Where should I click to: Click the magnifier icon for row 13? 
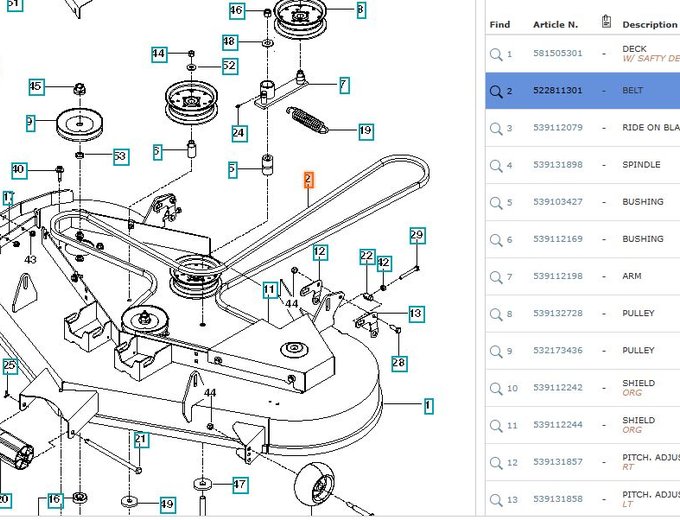coord(496,500)
